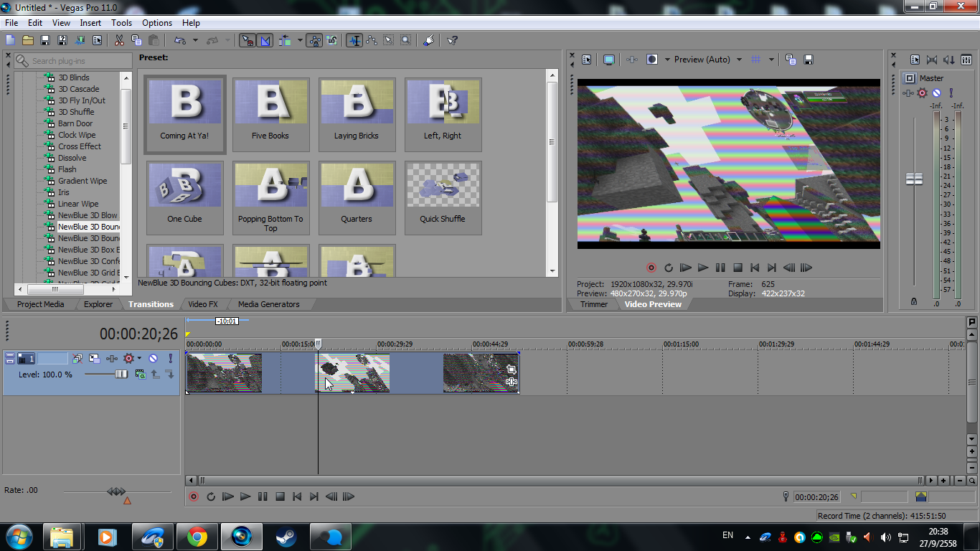The image size is (980, 551).
Task: Expand the Undo history dropdown arrow
Action: (195, 41)
